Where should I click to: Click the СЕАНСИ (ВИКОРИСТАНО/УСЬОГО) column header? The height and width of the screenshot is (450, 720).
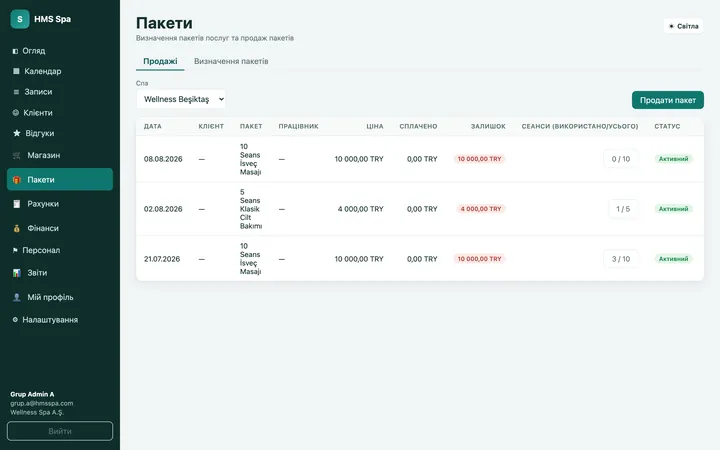[x=580, y=126]
